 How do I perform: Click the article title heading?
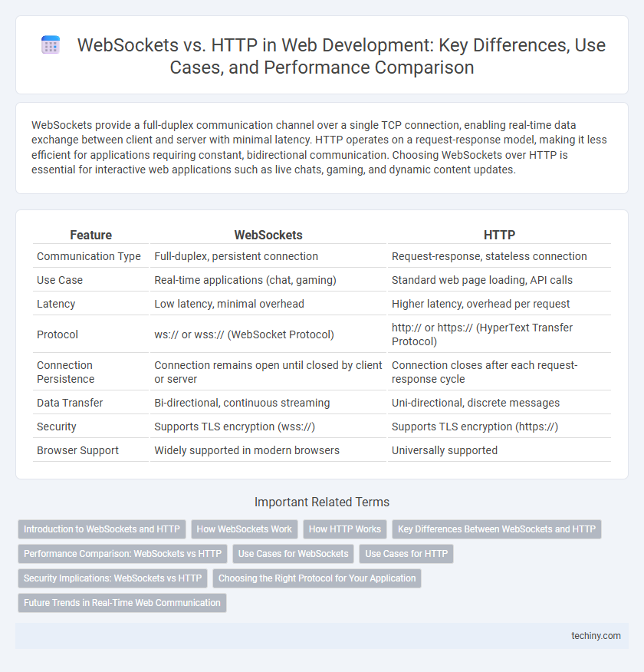[x=341, y=56]
